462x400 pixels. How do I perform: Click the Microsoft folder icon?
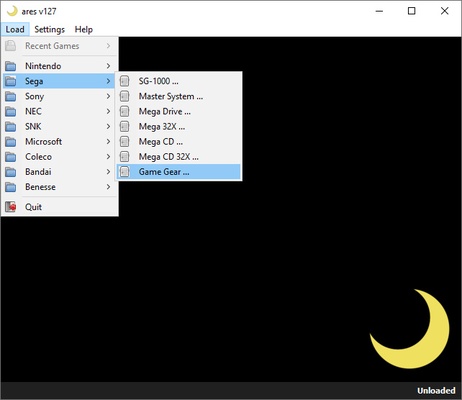click(x=10, y=142)
